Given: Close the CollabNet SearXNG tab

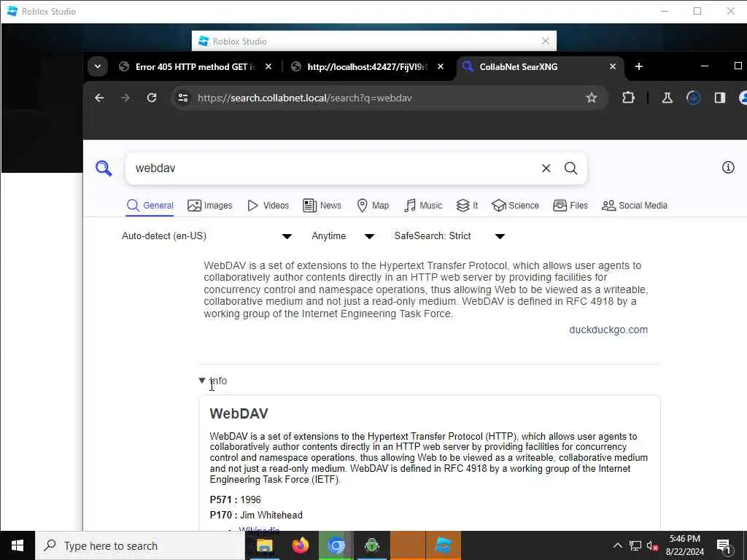Looking at the screenshot, I should 613,66.
